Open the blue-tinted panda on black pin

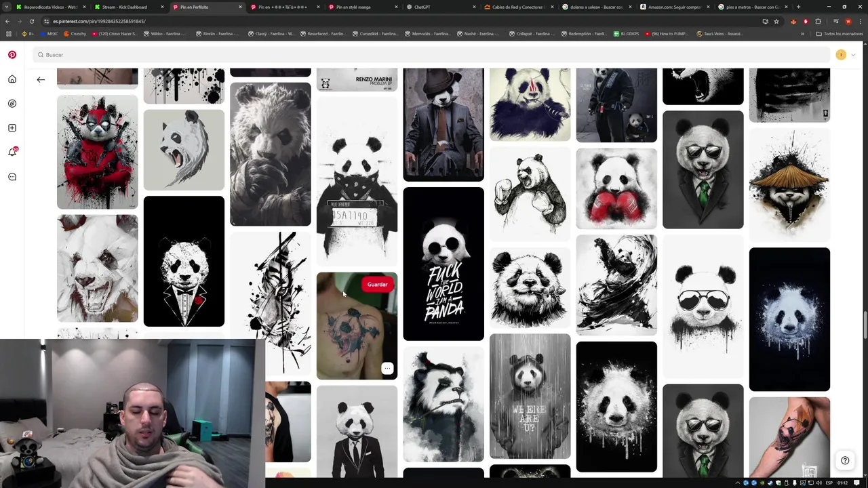789,319
